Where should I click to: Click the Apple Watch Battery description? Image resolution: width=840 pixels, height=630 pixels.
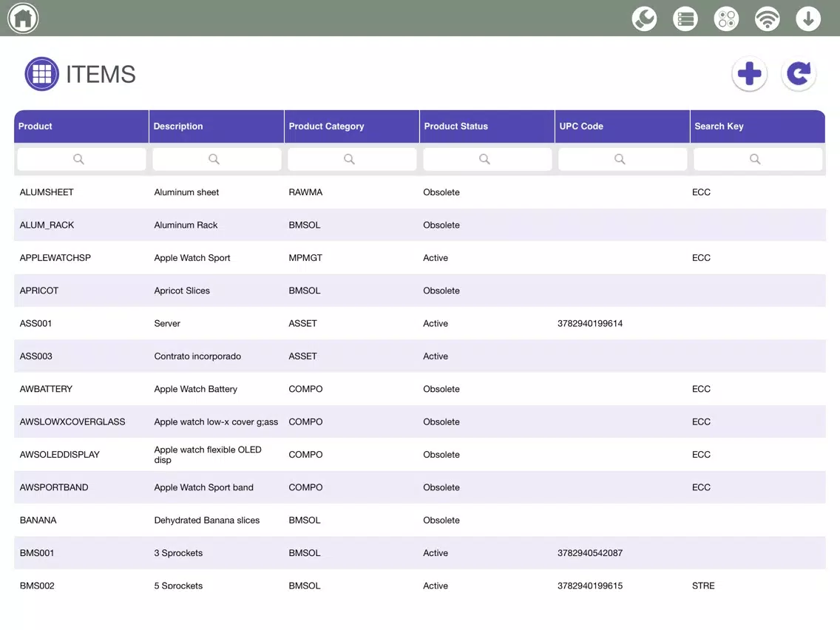[195, 389]
